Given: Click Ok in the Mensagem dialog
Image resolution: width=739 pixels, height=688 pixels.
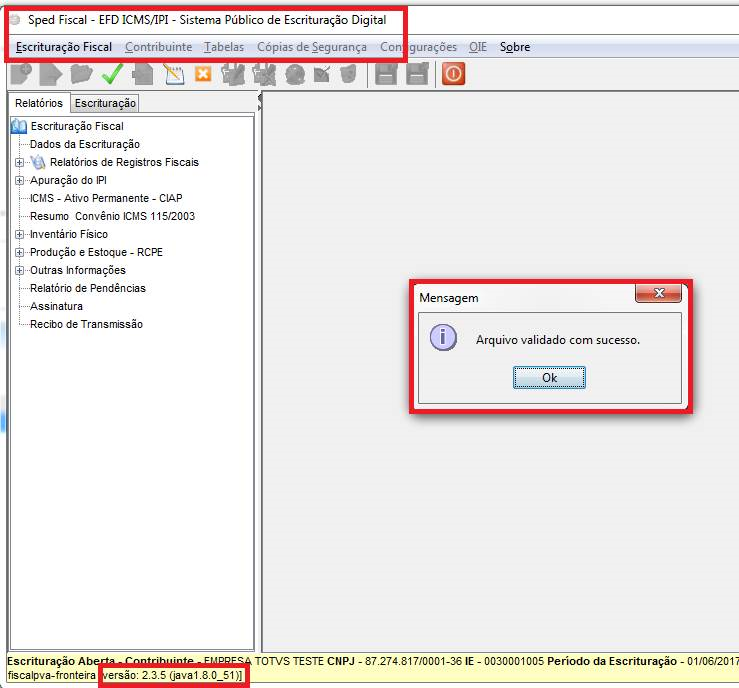Looking at the screenshot, I should click(x=549, y=377).
